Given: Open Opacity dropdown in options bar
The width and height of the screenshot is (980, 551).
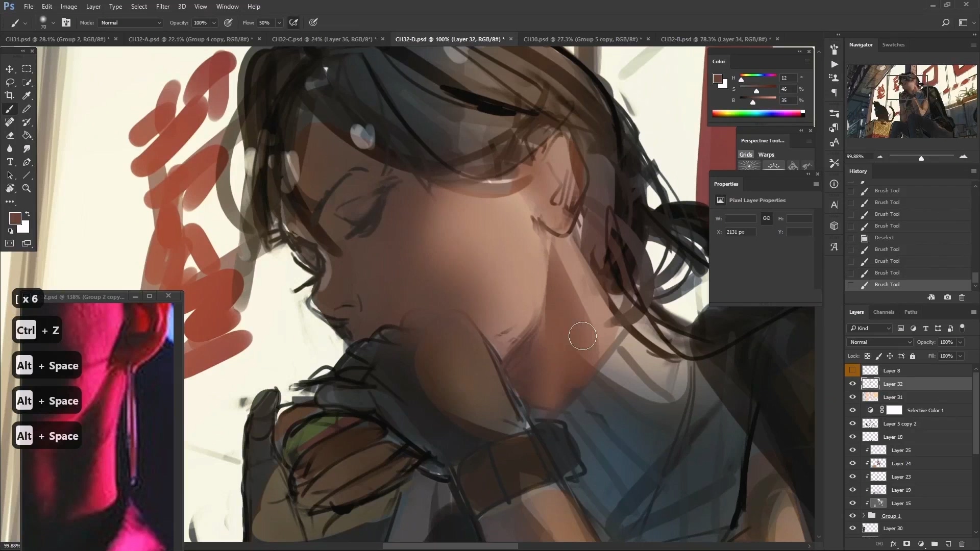Looking at the screenshot, I should tap(214, 22).
